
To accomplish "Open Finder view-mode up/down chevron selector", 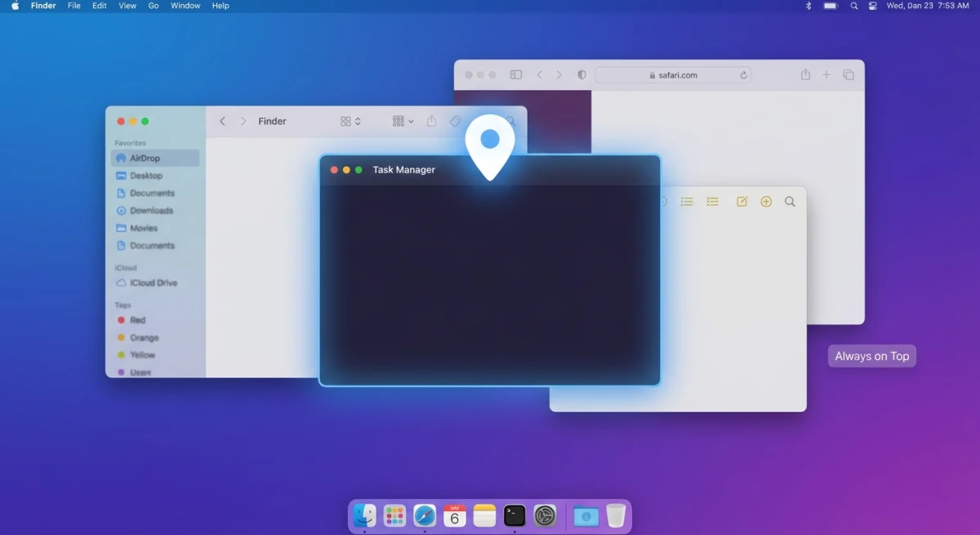I will [358, 121].
